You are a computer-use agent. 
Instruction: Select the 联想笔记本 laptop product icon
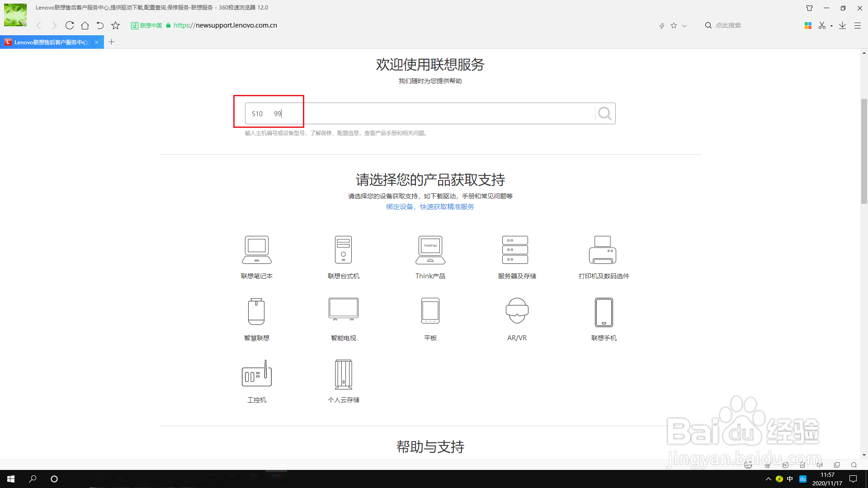(x=256, y=250)
